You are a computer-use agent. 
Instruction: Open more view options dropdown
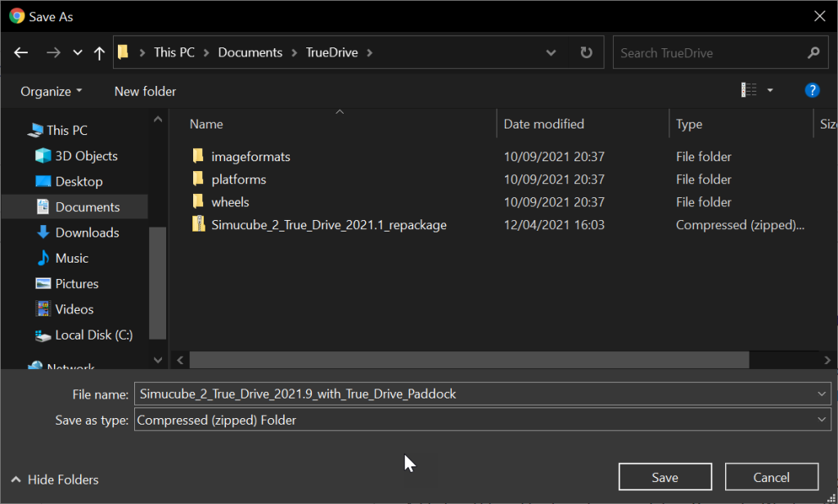pyautogui.click(x=770, y=90)
